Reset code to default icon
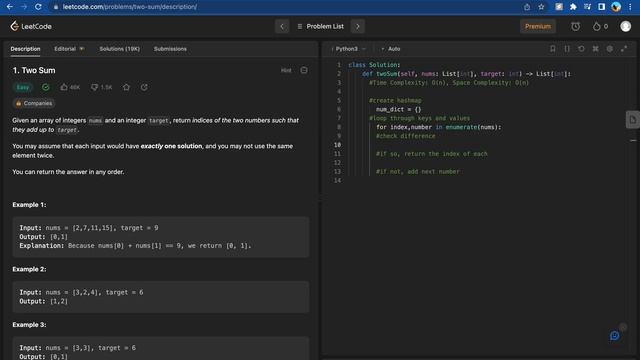This screenshot has height=360, width=640. point(581,49)
